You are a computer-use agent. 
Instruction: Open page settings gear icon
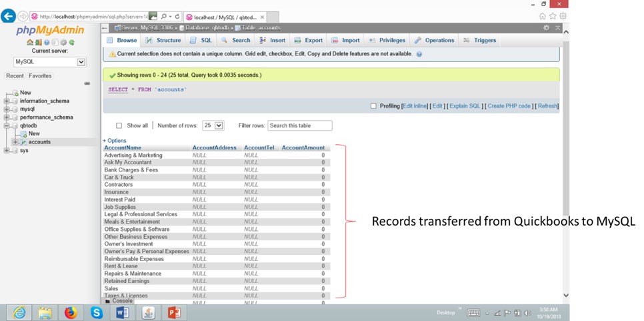(x=546, y=28)
